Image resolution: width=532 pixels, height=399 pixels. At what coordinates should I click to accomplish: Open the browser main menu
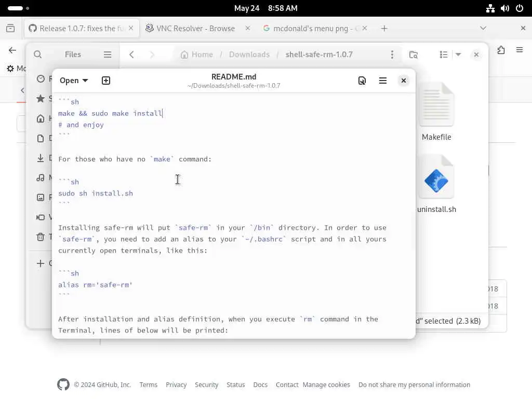(520, 50)
